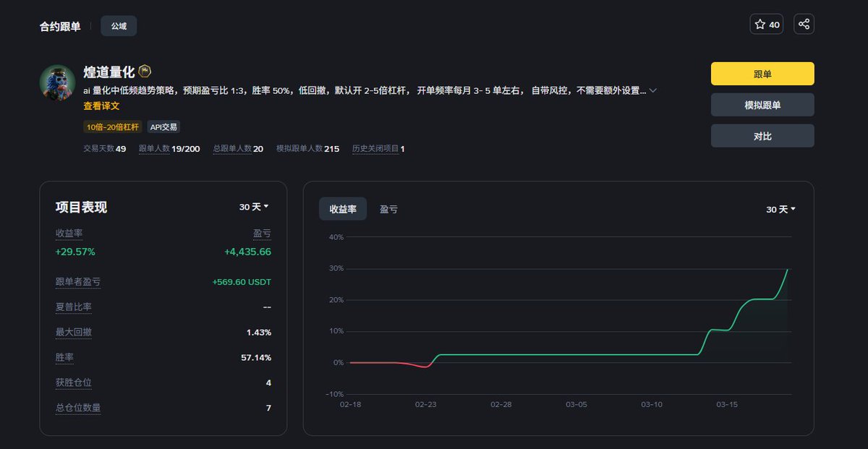Click the 10倍-20倍杠杆 leverage tag
This screenshot has width=868, height=449.
(111, 127)
